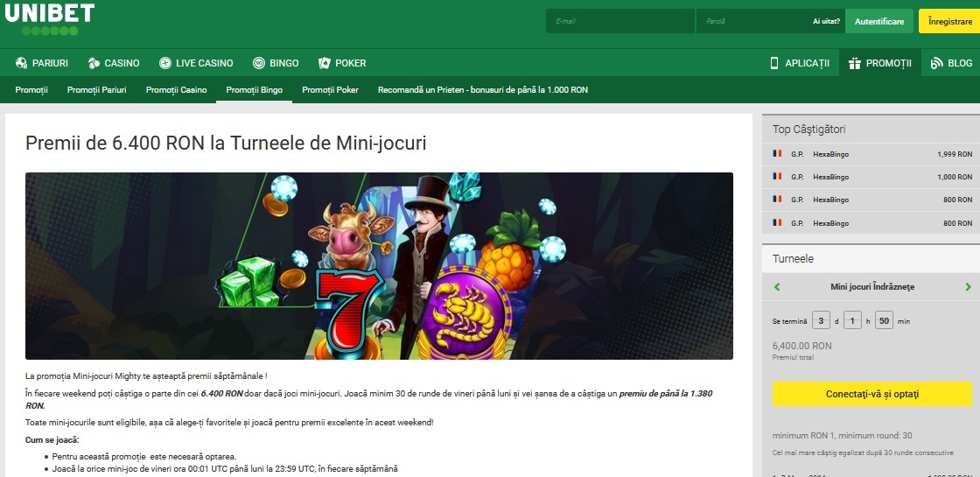Screen dimensions: 980x477
Task: Click the minutes countdown box showing 50
Action: [884, 320]
